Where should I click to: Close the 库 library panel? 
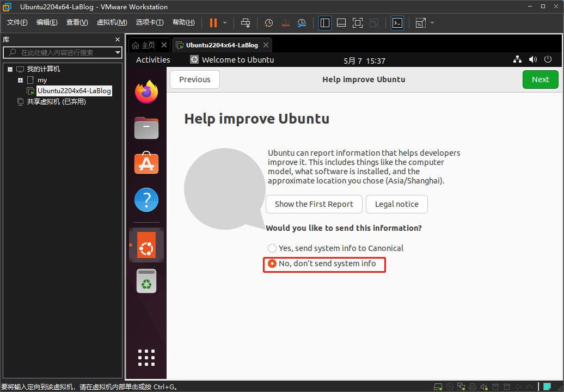(x=117, y=40)
